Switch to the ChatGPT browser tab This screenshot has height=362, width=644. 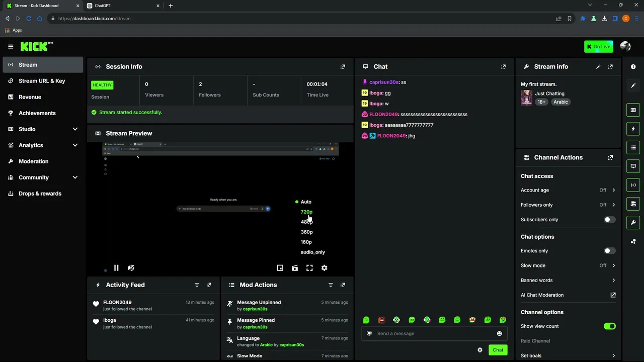point(123,6)
